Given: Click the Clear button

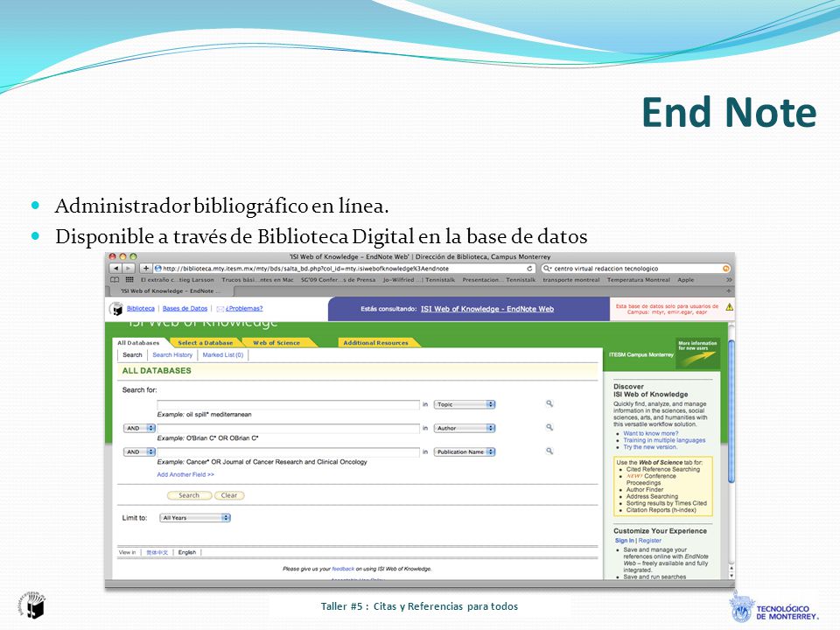Looking at the screenshot, I should [x=229, y=495].
